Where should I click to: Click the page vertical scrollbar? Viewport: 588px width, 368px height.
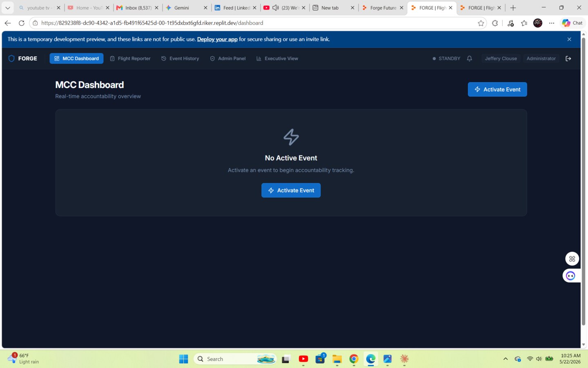click(x=584, y=182)
